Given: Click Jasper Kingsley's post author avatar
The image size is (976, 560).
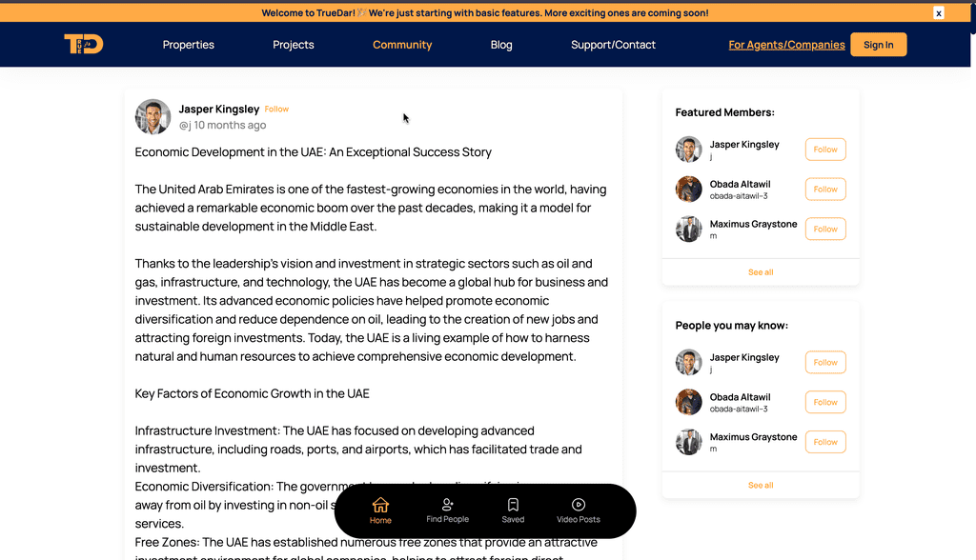Looking at the screenshot, I should 152,116.
